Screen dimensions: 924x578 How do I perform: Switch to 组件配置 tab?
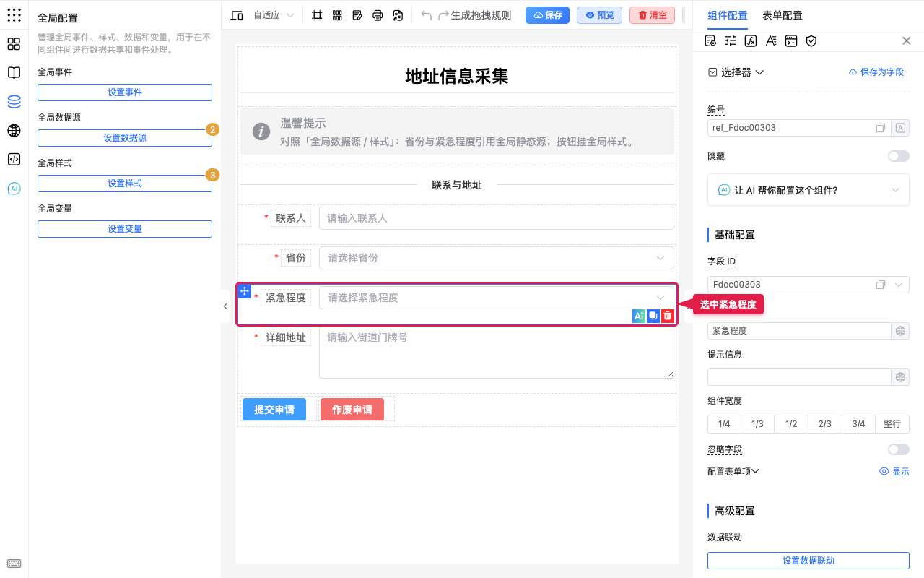click(728, 15)
